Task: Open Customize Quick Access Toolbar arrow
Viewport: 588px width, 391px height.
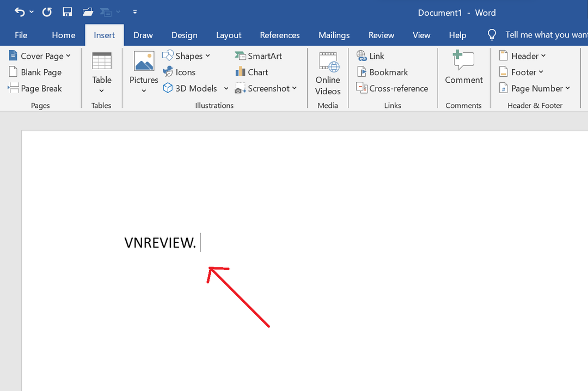Action: coord(135,12)
